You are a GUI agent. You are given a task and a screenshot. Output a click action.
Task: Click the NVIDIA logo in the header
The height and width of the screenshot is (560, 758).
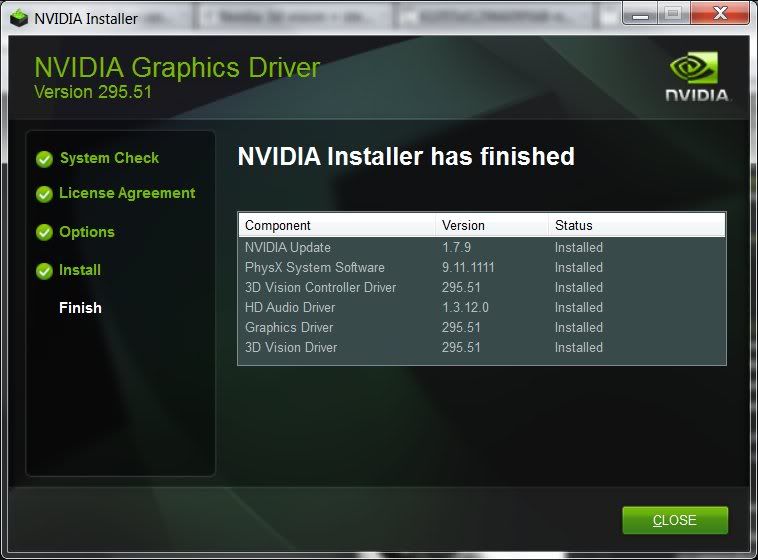[697, 77]
